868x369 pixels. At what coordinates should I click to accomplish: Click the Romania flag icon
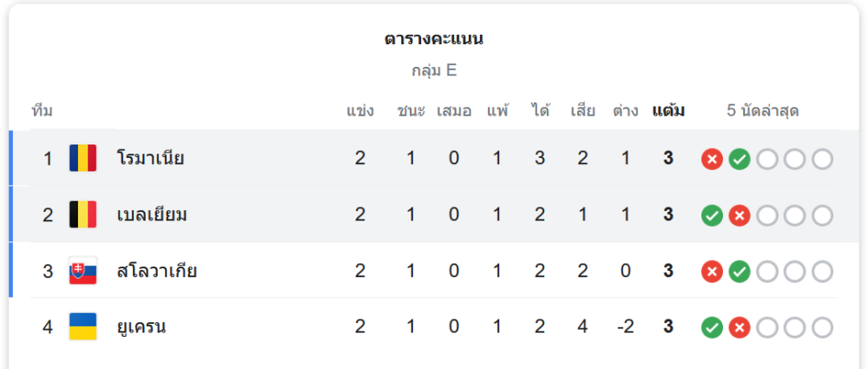(x=82, y=158)
